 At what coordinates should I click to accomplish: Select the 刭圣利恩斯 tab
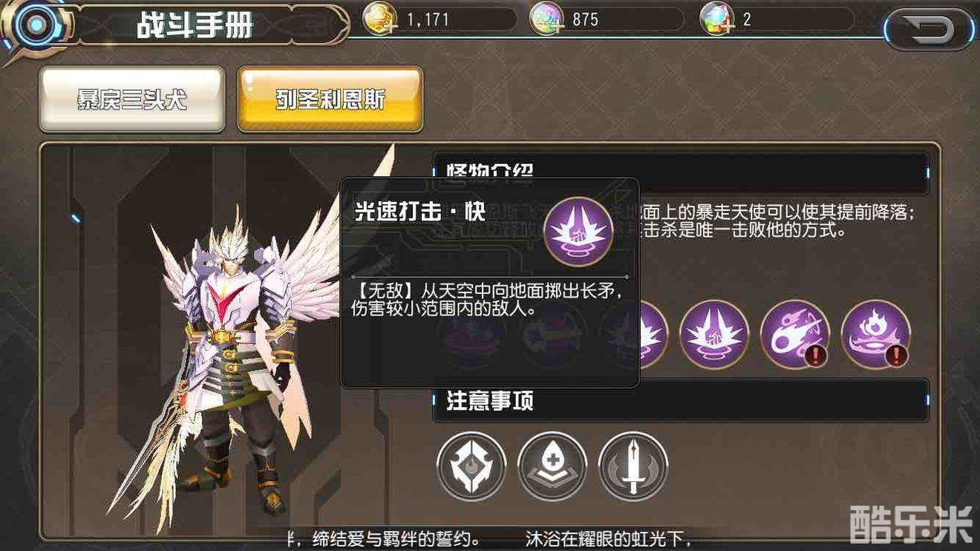pyautogui.click(x=330, y=100)
